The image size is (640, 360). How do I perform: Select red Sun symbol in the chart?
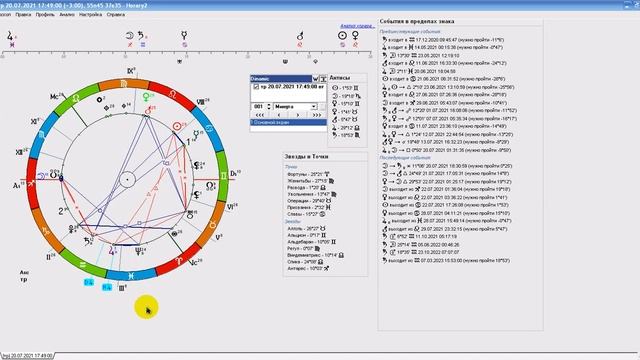coord(177,127)
